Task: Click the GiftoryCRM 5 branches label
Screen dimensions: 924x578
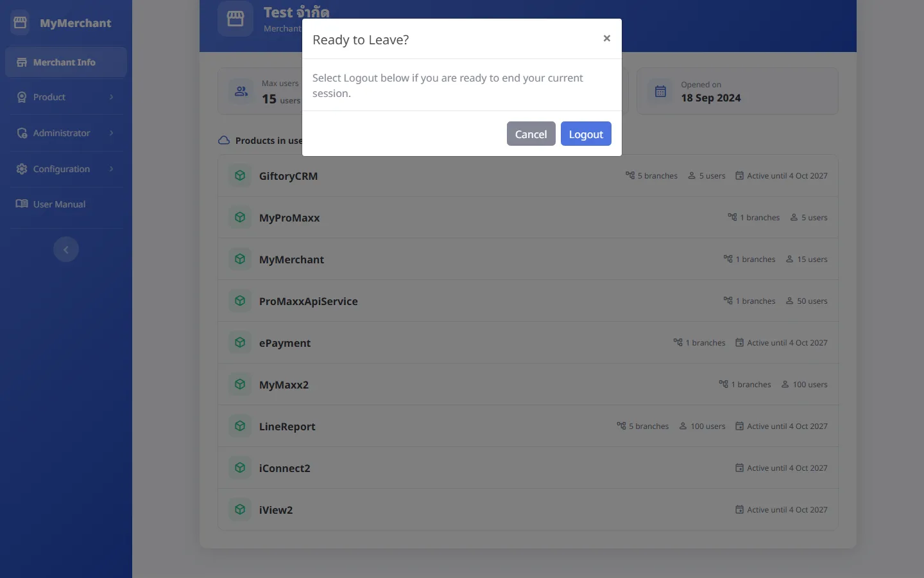Action: [x=652, y=176]
